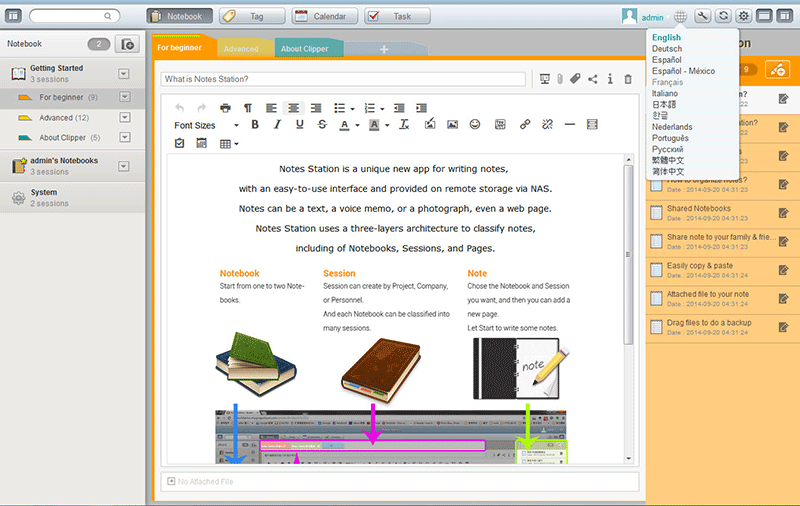Click the insert link chain icon
Image resolution: width=800 pixels, height=506 pixels.
point(525,125)
